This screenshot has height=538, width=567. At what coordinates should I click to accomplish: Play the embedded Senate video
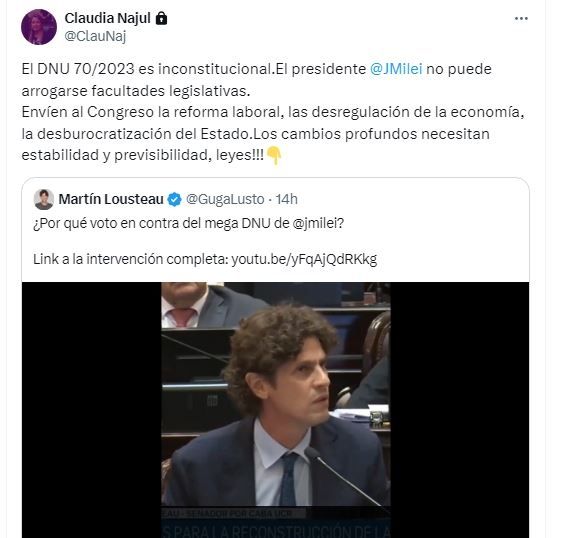(x=276, y=410)
